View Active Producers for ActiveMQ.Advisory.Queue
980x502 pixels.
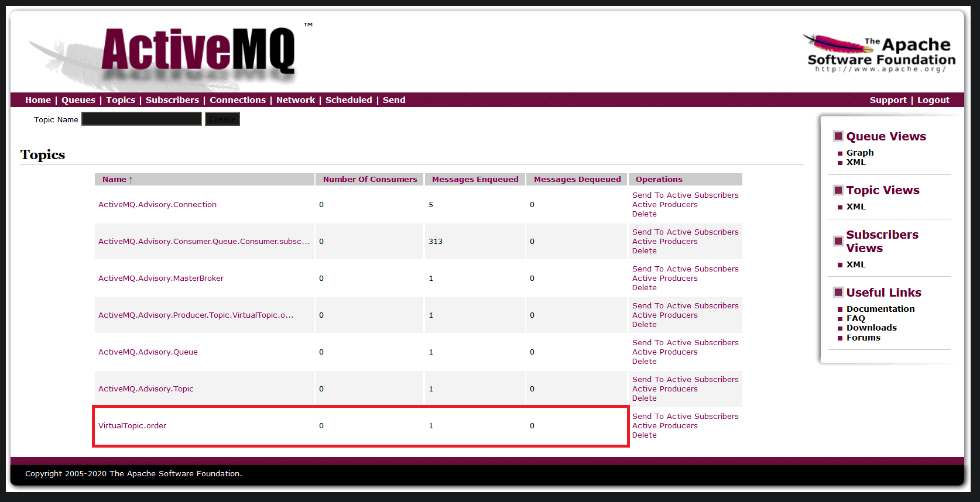[665, 352]
